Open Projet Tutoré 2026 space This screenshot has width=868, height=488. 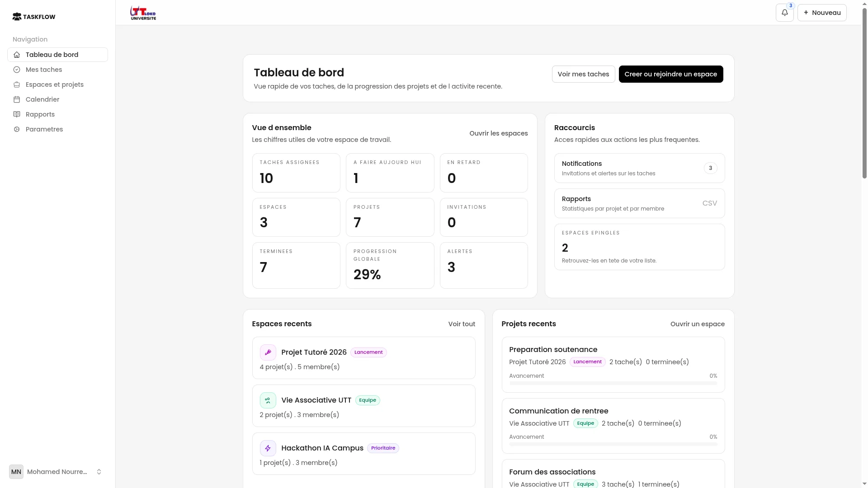pyautogui.click(x=363, y=358)
